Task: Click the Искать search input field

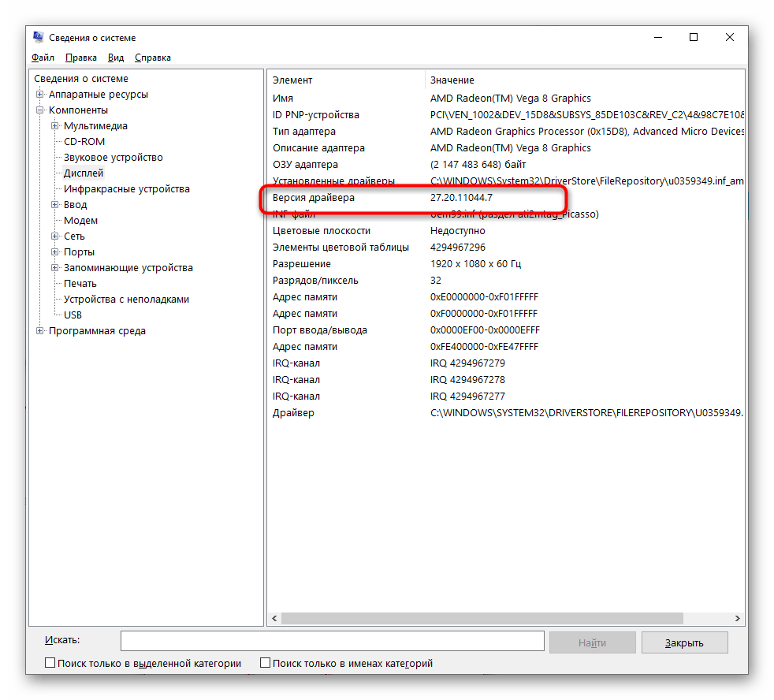Action: (332, 640)
